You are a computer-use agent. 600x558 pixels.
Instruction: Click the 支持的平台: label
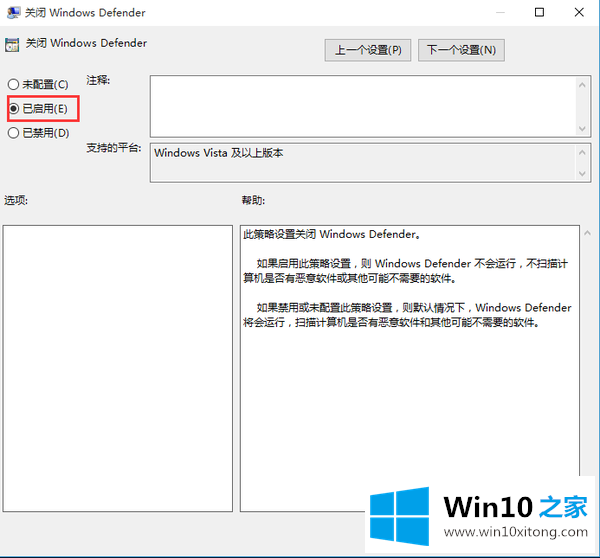pos(114,148)
